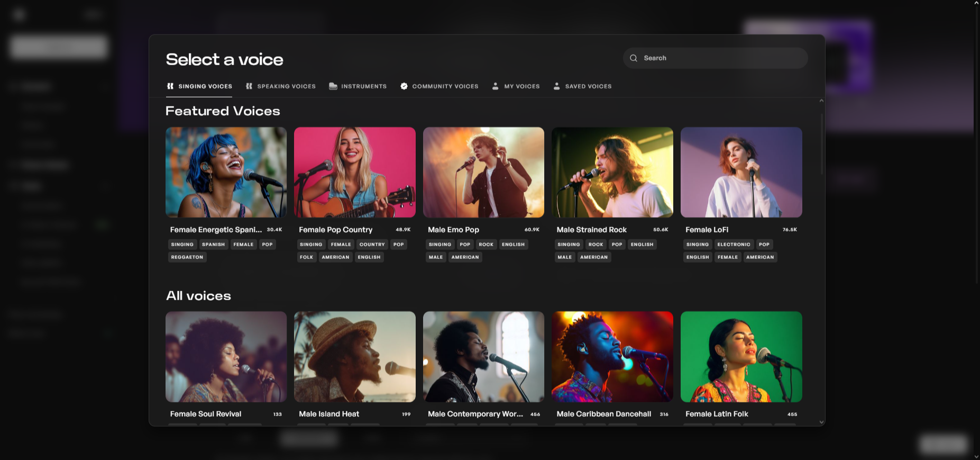This screenshot has width=980, height=460.
Task: Click the 76.5K count on Female LoFi
Action: pyautogui.click(x=790, y=230)
